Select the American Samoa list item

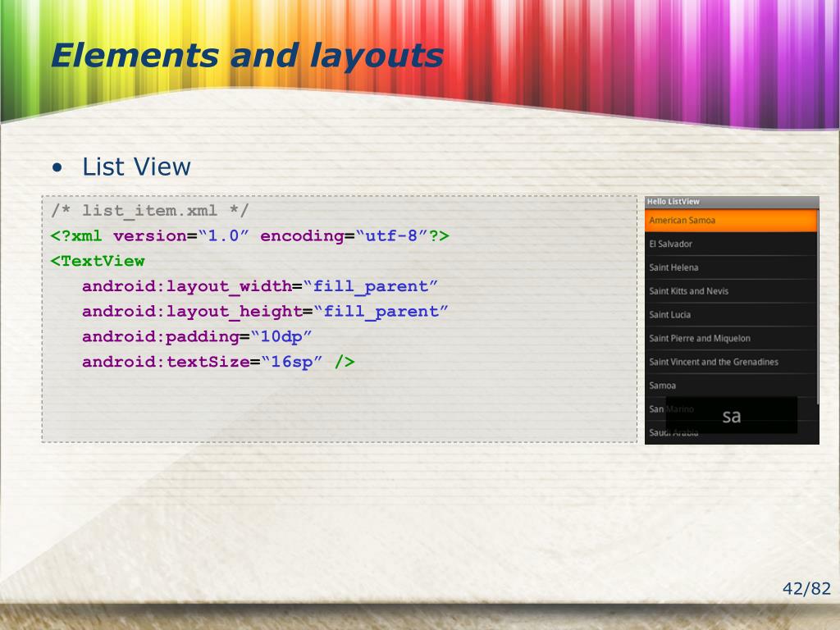pos(731,220)
